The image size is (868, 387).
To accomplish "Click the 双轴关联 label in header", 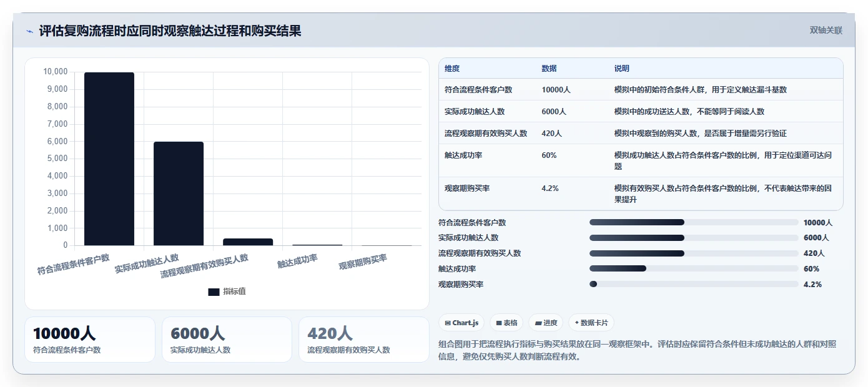I will (826, 31).
